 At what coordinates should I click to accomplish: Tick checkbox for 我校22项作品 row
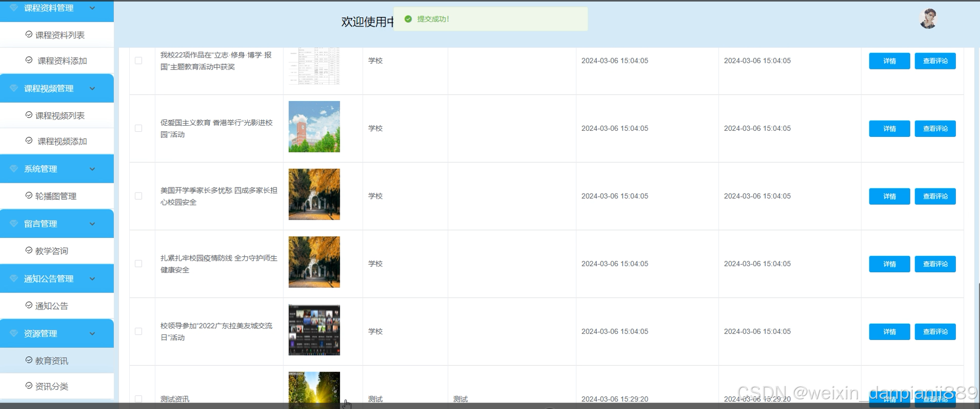click(x=138, y=61)
